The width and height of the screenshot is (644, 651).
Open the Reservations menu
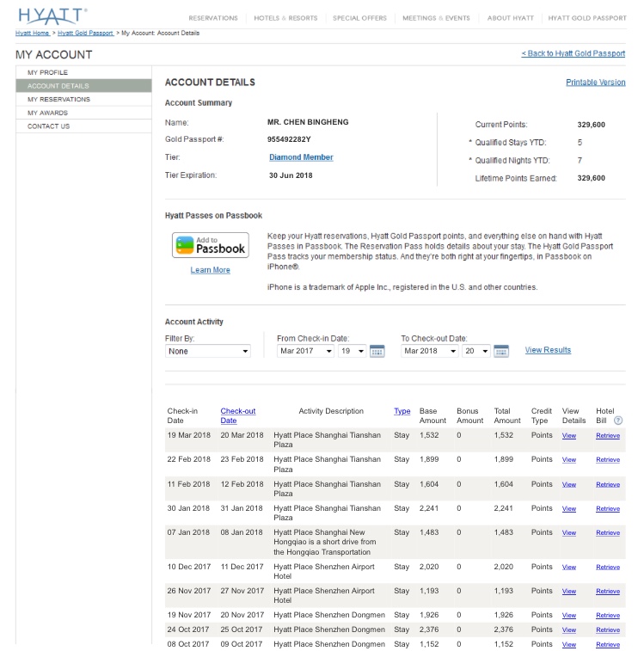click(213, 18)
